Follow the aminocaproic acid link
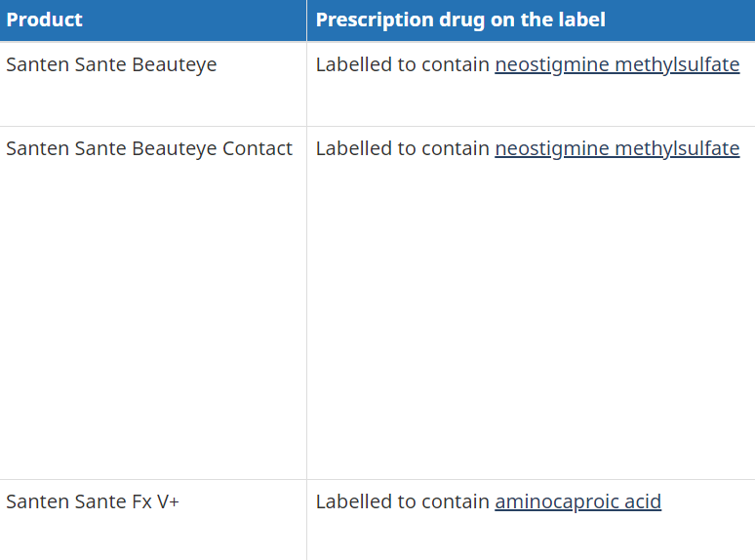Image resolution: width=755 pixels, height=560 pixels. (577, 502)
